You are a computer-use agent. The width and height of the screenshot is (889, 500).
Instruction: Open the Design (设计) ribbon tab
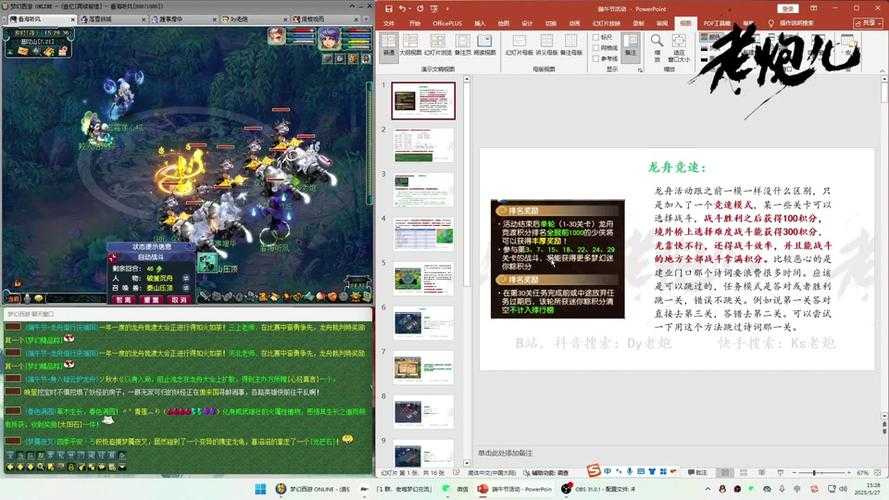click(527, 23)
